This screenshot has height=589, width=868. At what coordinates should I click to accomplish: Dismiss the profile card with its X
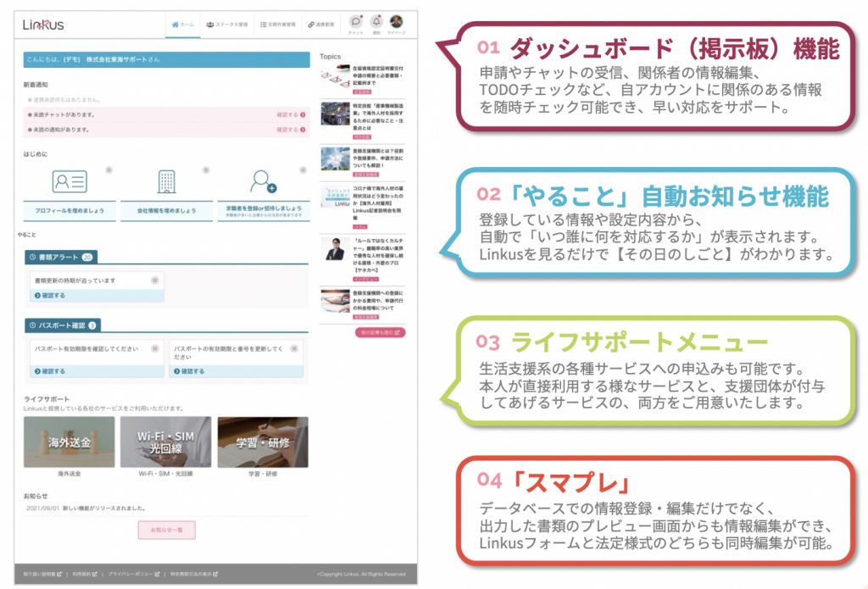(x=109, y=170)
